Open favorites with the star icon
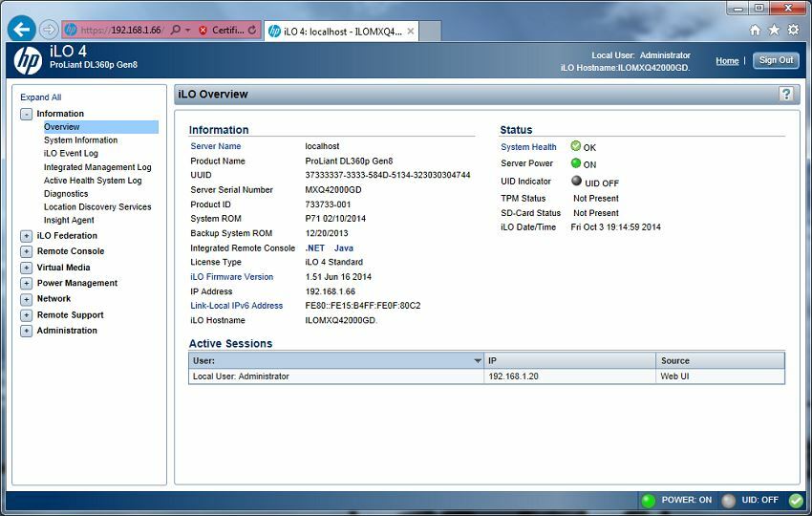Viewport: 812px width, 516px height. click(774, 30)
